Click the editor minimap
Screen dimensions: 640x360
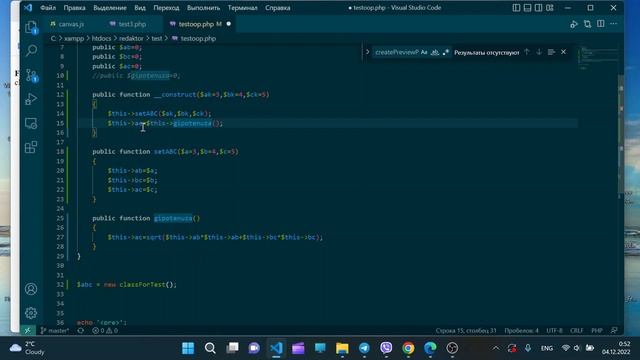pyautogui.click(x=597, y=57)
